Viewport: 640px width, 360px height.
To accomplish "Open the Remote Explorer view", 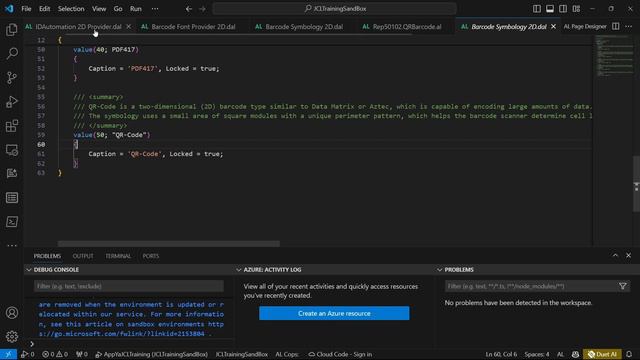I will pyautogui.click(x=12, y=150).
